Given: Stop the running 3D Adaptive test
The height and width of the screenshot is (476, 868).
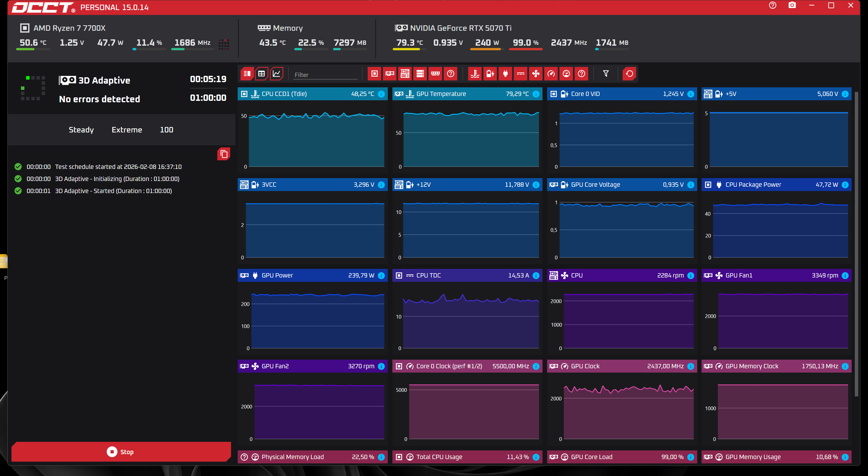Looking at the screenshot, I should point(121,451).
